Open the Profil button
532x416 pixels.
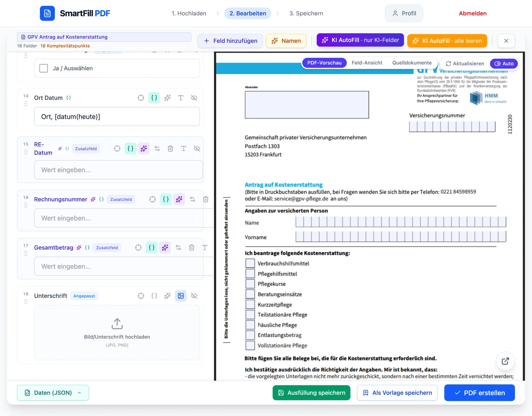[x=404, y=13]
